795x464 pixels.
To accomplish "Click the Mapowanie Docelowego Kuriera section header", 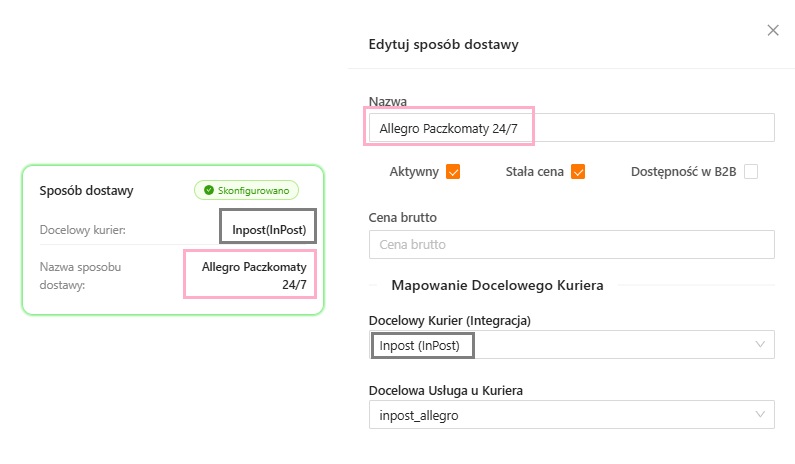I will [497, 286].
